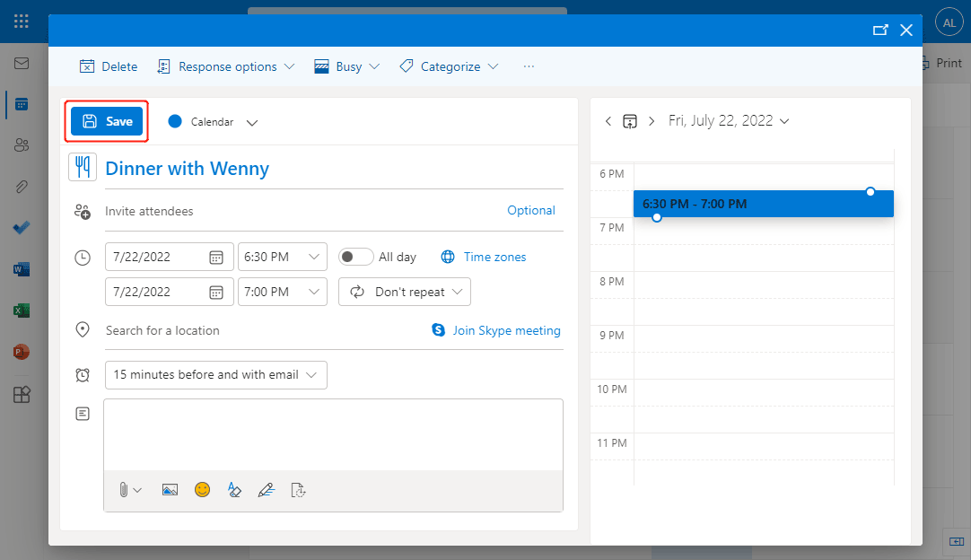Click the accessibility checker icon in editor
The width and height of the screenshot is (971, 560).
pos(299,490)
